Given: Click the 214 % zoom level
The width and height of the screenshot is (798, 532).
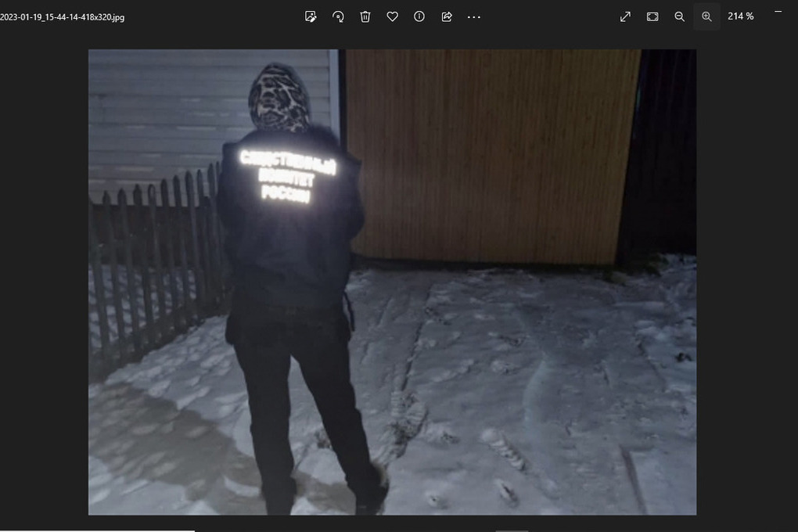Looking at the screenshot, I should [x=740, y=16].
